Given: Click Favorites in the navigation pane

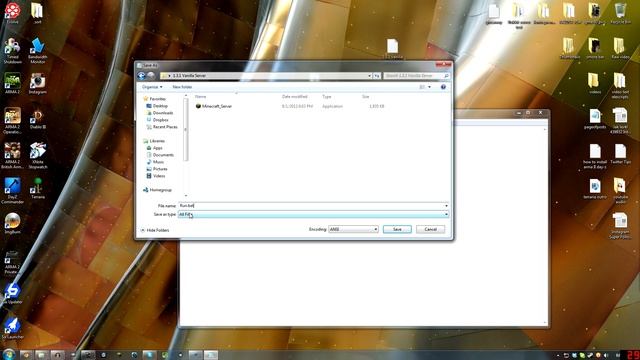Looking at the screenshot, I should click(x=158, y=99).
